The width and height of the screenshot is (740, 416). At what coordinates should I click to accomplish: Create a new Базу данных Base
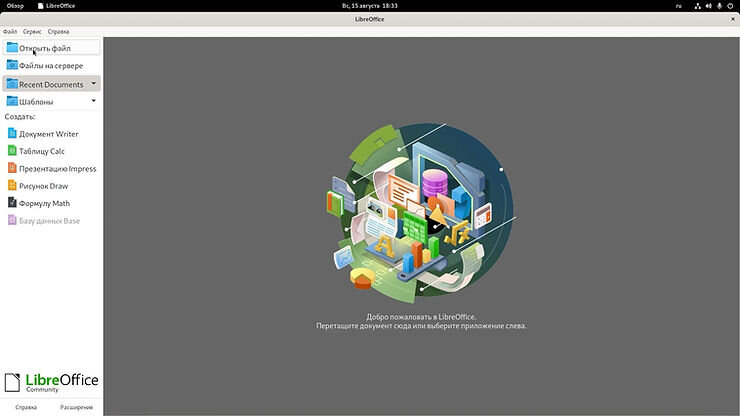pyautogui.click(x=51, y=221)
